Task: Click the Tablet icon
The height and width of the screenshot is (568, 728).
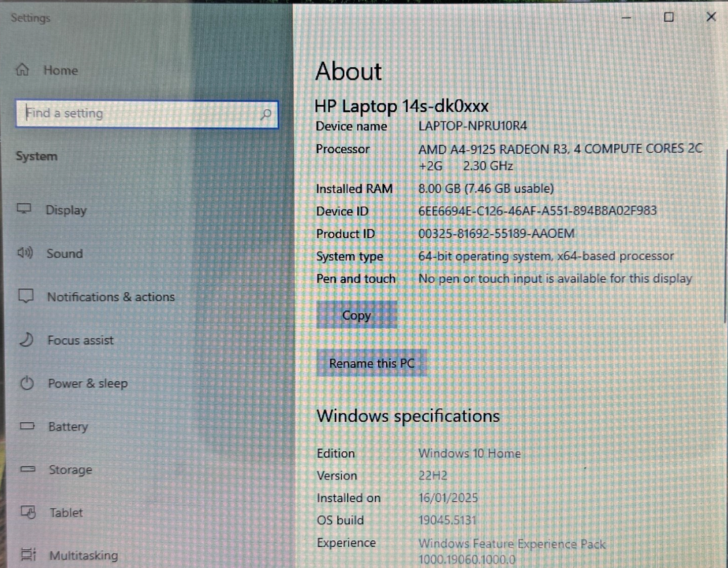Action: tap(28, 512)
